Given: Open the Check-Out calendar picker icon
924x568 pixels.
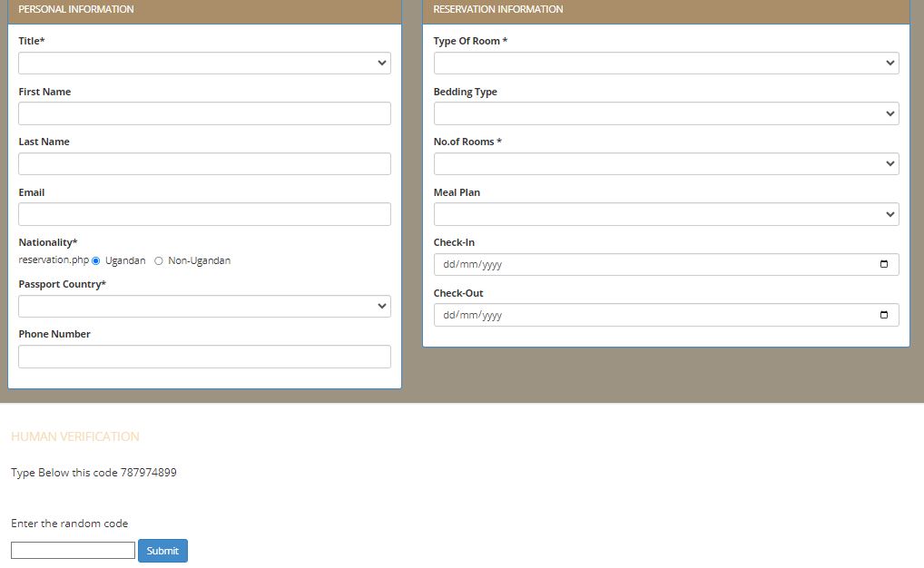Looking at the screenshot, I should click(884, 316).
